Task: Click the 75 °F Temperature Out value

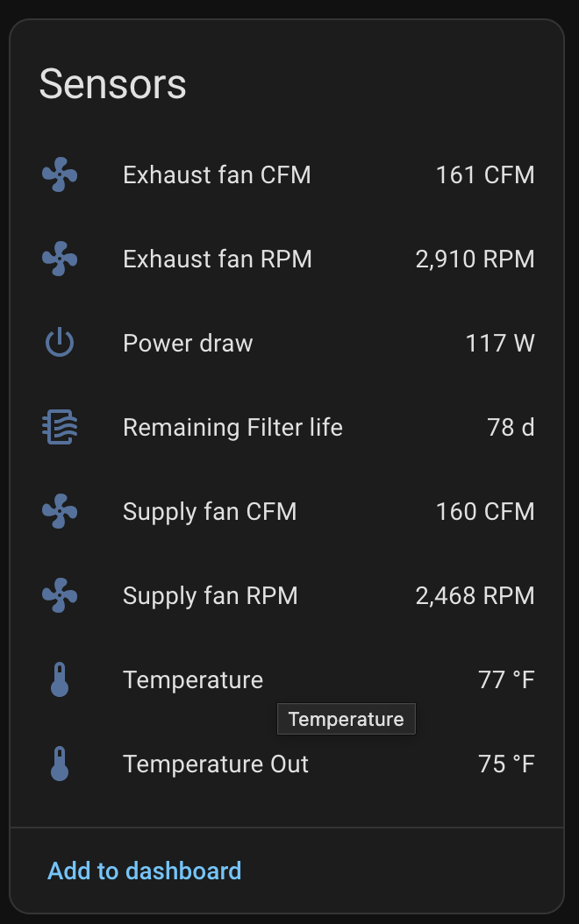Action: click(x=506, y=764)
